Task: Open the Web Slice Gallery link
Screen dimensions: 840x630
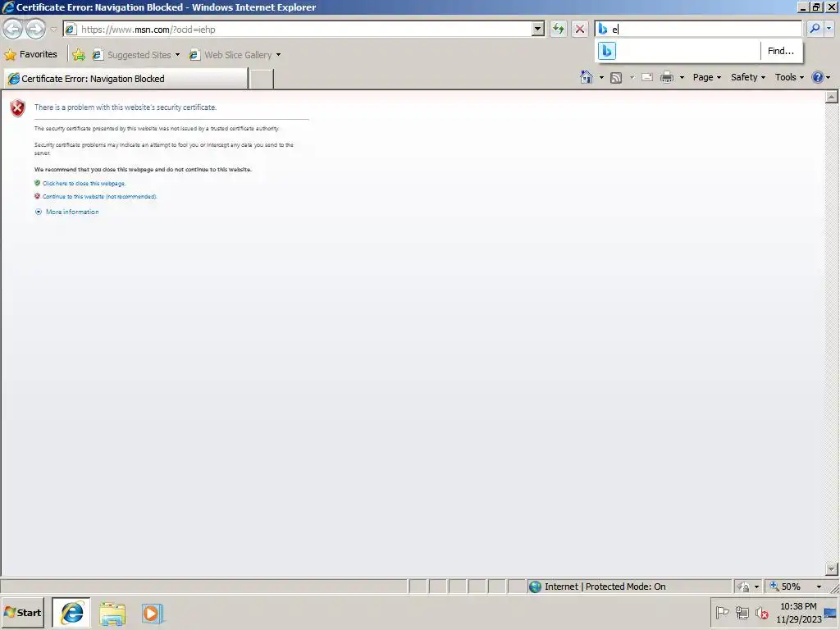Action: 231,55
